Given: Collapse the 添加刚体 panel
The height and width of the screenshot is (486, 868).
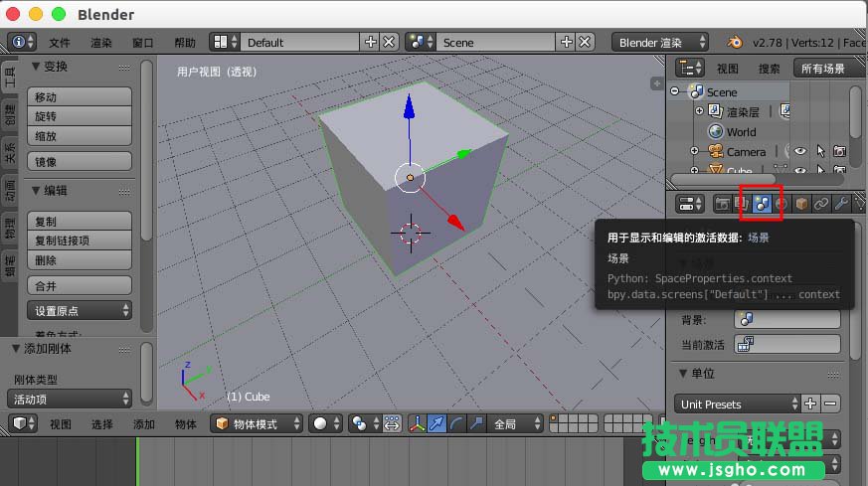Looking at the screenshot, I should (x=16, y=348).
